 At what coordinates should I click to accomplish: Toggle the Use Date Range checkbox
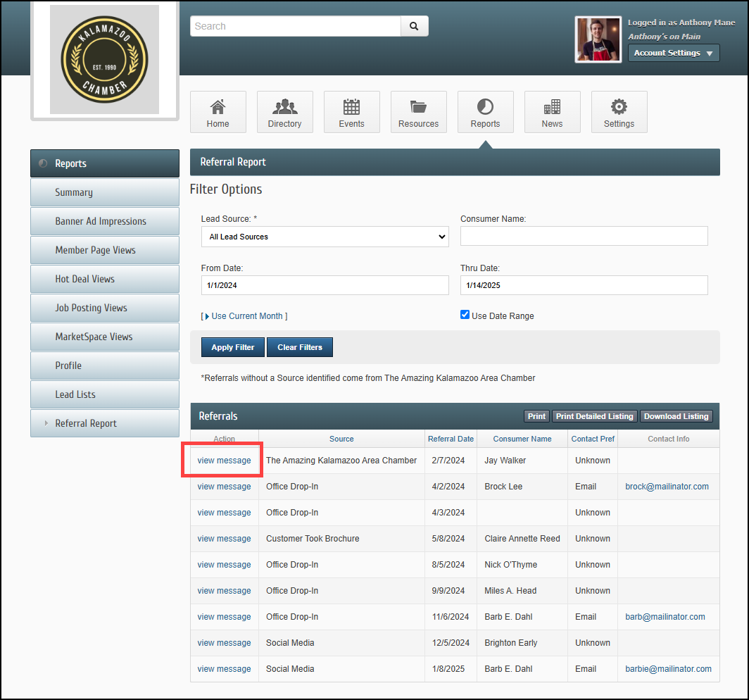tap(465, 315)
